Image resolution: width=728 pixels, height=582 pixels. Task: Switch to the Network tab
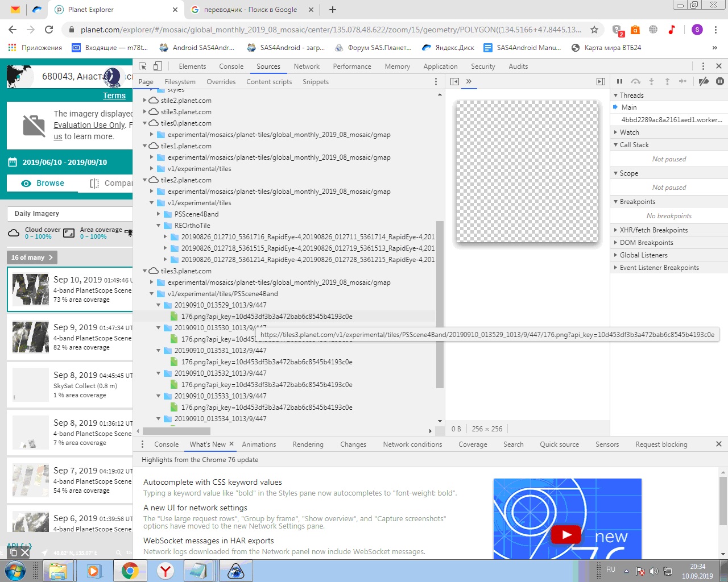tap(307, 66)
